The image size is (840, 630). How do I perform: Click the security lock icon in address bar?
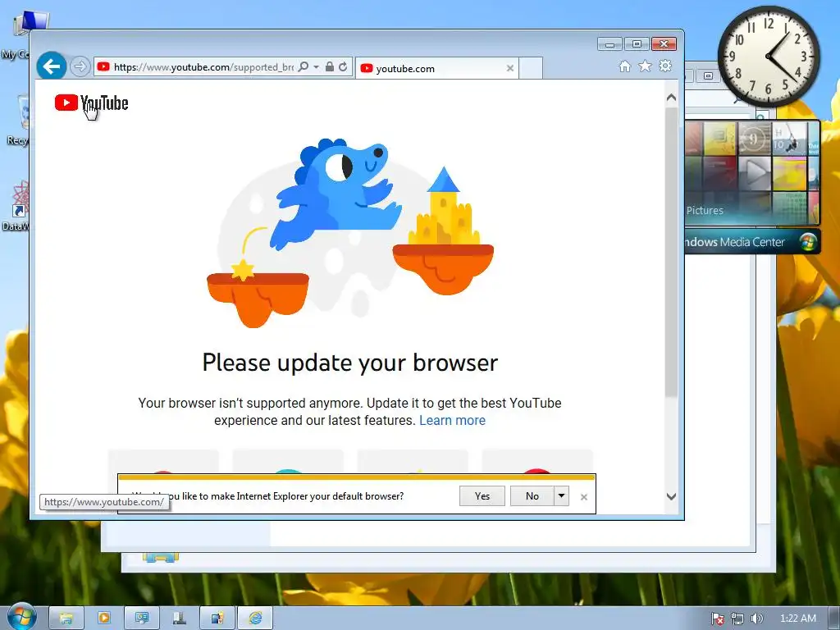point(330,67)
